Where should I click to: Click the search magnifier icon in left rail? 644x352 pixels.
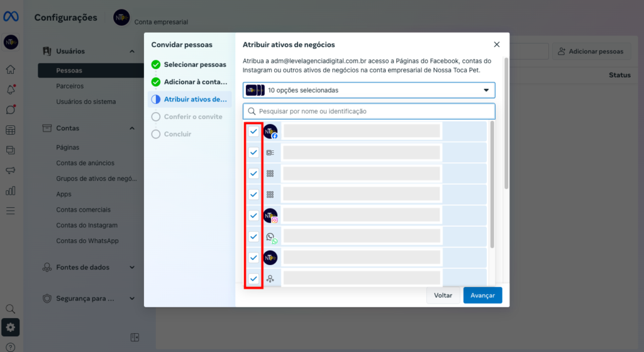pyautogui.click(x=11, y=309)
